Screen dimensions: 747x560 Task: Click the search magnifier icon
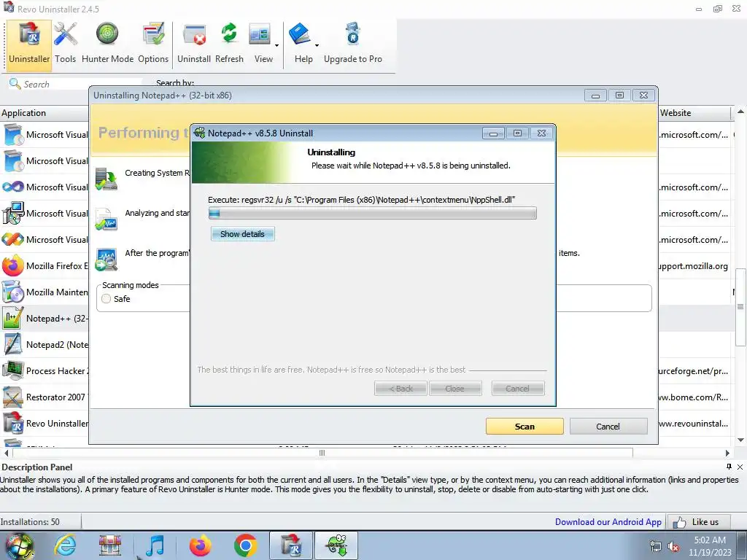tap(15, 84)
